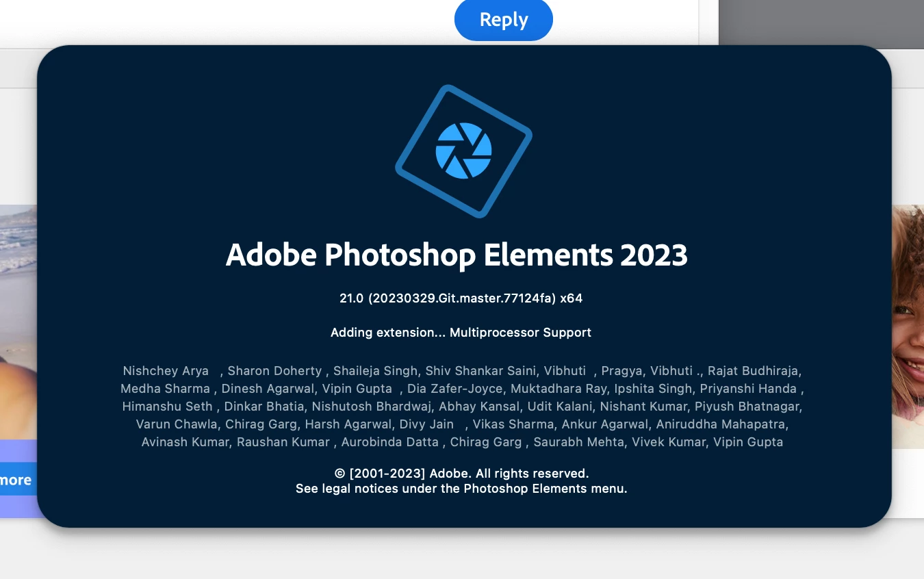Click the name "Avinash Kumar" in credits
The image size is (924, 579).
185,442
